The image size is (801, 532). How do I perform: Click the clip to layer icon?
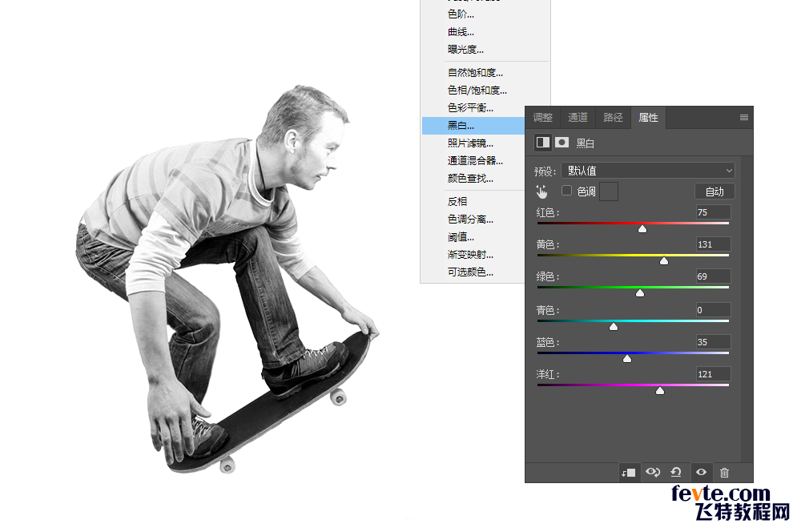click(629, 472)
